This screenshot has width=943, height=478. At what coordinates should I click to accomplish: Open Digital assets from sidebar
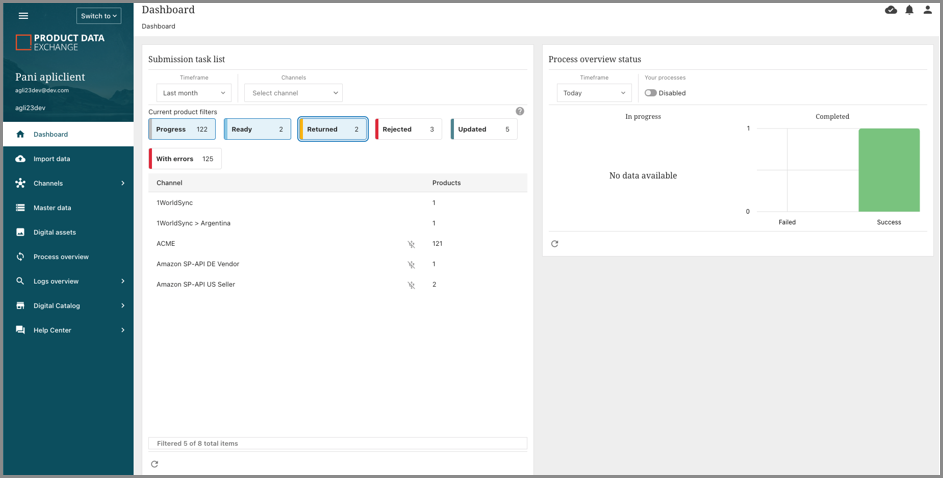(55, 232)
